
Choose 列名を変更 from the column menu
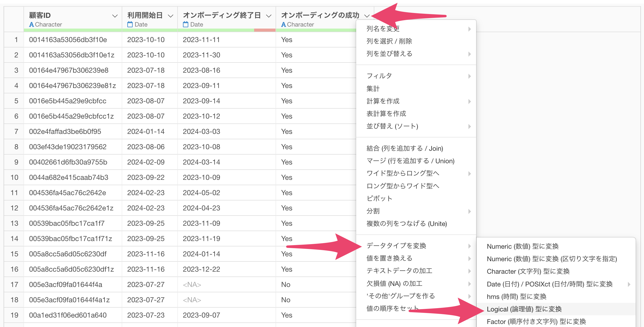[x=416, y=29]
